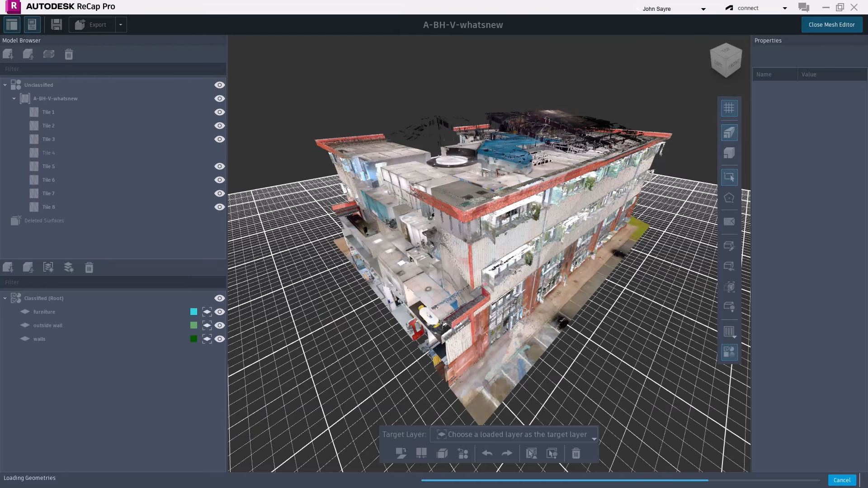Select the outside wall layer
The image size is (868, 488).
pyautogui.click(x=48, y=325)
